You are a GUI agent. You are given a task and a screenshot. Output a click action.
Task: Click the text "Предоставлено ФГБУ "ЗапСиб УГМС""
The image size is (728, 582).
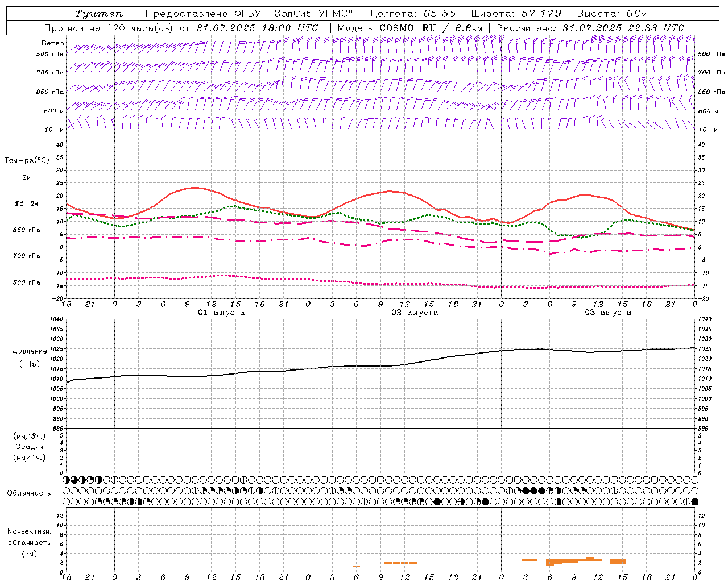click(249, 14)
